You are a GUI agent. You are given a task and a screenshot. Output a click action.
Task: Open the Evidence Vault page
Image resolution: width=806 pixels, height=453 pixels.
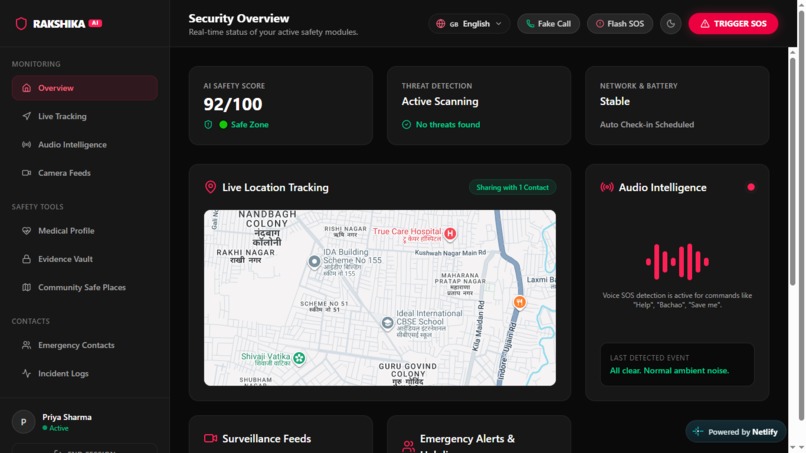[x=85, y=259]
